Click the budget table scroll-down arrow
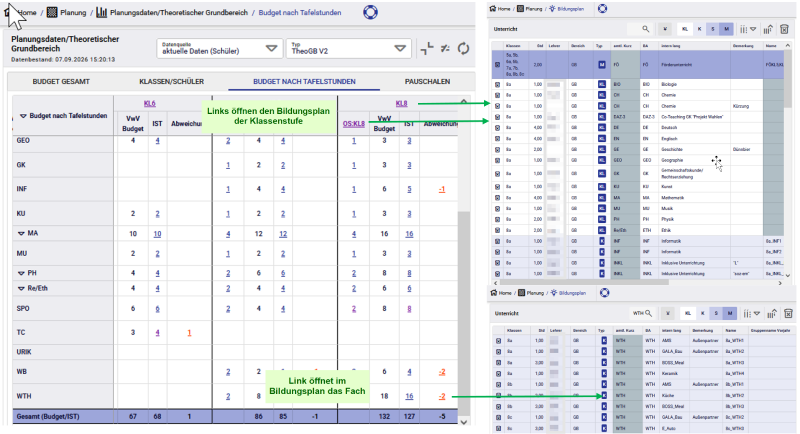 463,422
